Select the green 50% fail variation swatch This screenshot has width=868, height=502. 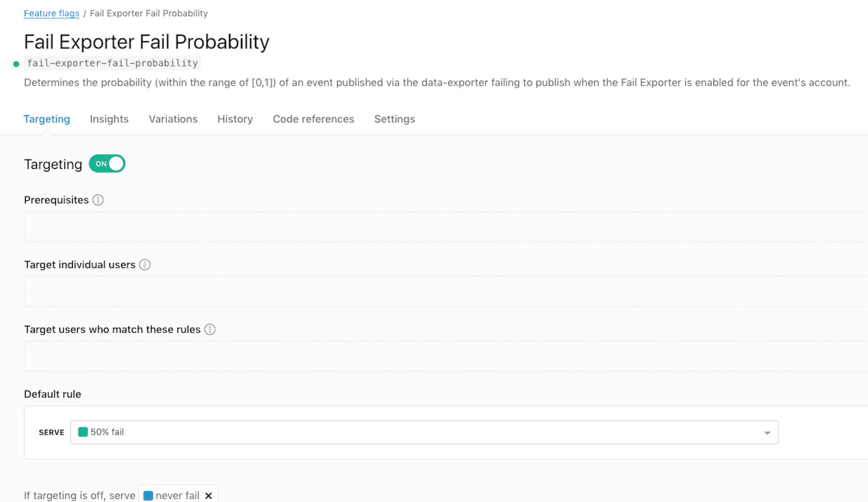(83, 432)
